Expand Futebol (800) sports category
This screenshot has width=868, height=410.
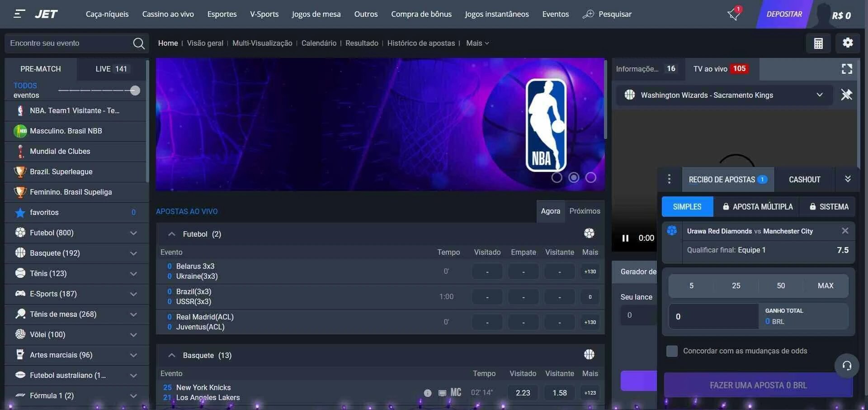pos(76,233)
